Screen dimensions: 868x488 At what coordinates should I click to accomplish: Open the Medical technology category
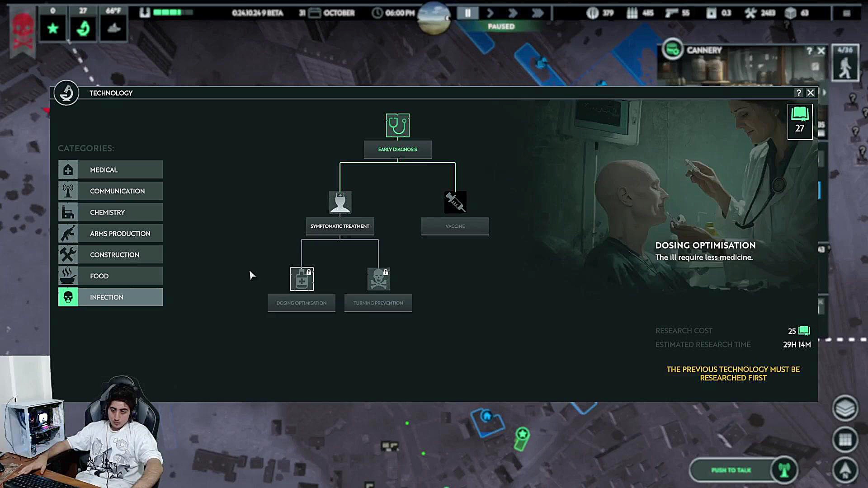110,170
